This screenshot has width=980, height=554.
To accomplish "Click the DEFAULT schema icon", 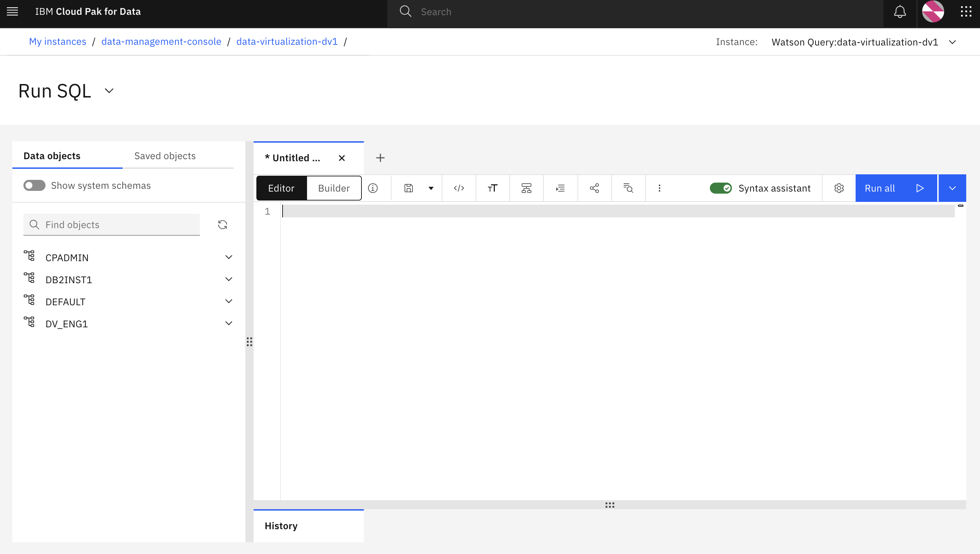I will 29,300.
